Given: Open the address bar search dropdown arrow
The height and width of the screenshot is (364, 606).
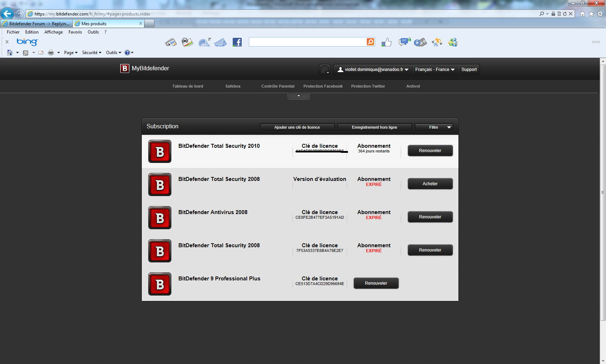Looking at the screenshot, I should point(548,14).
